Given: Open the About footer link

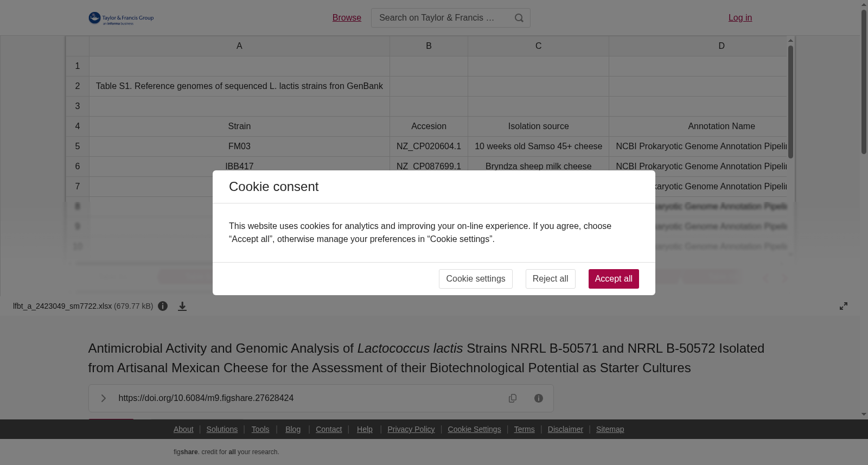Looking at the screenshot, I should (183, 429).
